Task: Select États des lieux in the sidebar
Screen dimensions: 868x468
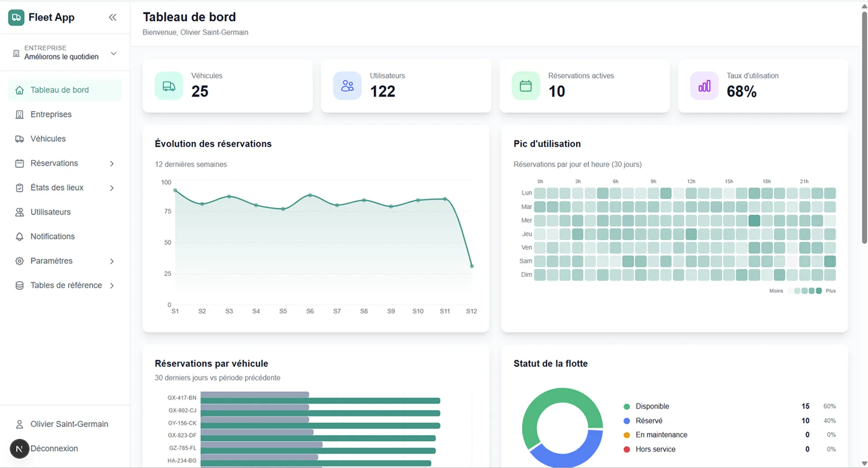Action: (x=57, y=187)
